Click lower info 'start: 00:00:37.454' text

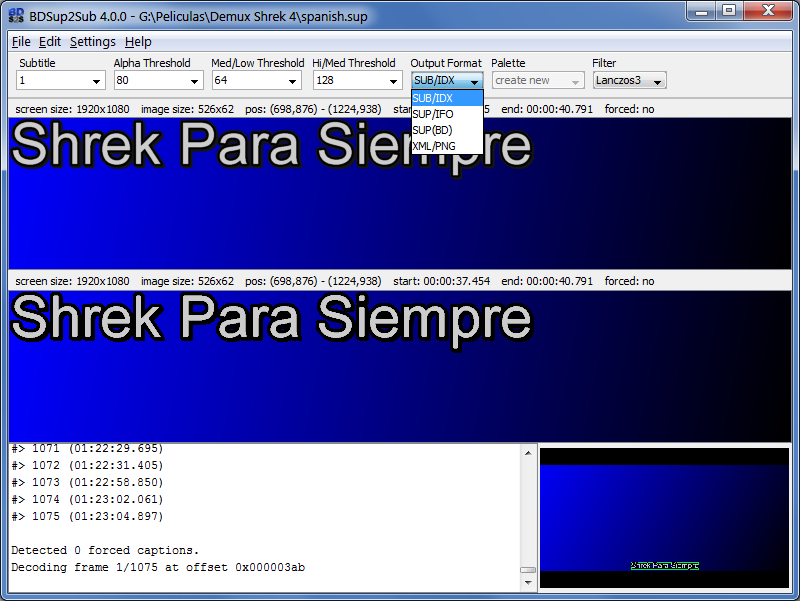pyautogui.click(x=441, y=281)
